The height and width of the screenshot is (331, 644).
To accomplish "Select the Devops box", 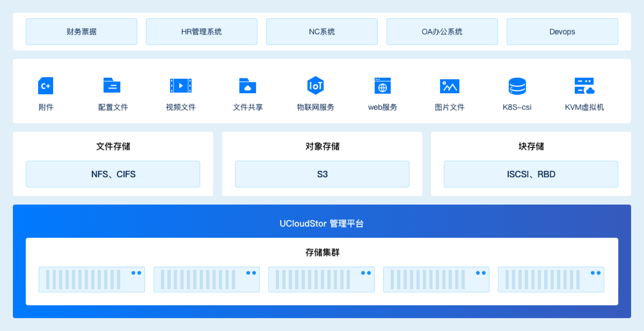I will point(562,32).
